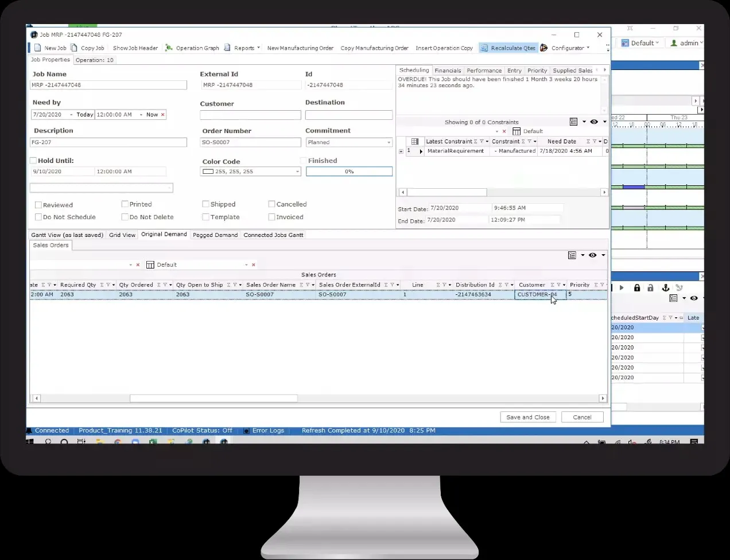
Task: Open the Configurator dropdown arrow
Action: tap(588, 48)
